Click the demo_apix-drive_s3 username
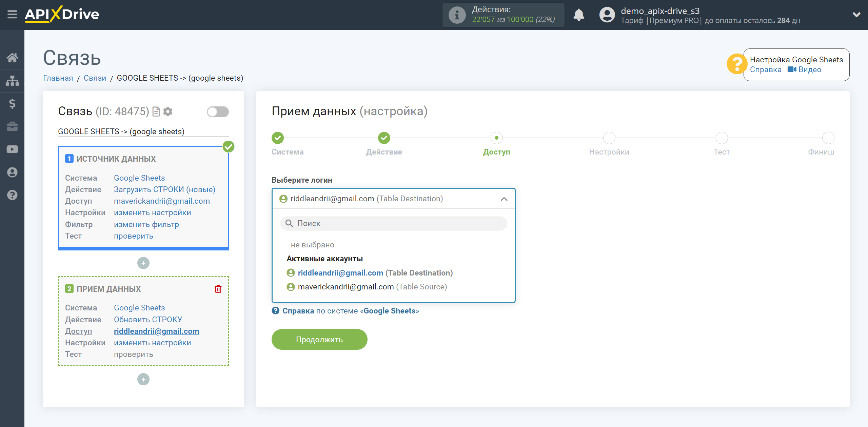 [x=660, y=11]
